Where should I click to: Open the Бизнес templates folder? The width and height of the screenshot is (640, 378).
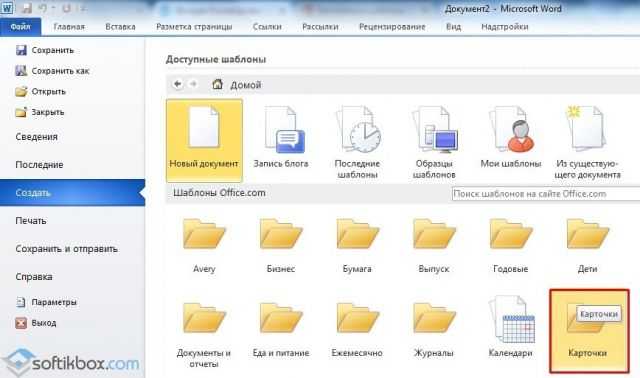pos(281,234)
